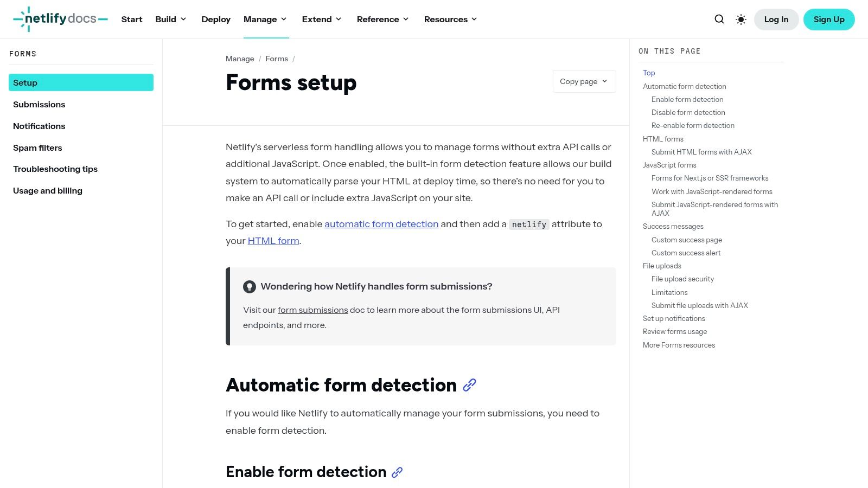Click the Netlify docs logo
Image resolution: width=868 pixels, height=488 pixels.
tap(60, 19)
